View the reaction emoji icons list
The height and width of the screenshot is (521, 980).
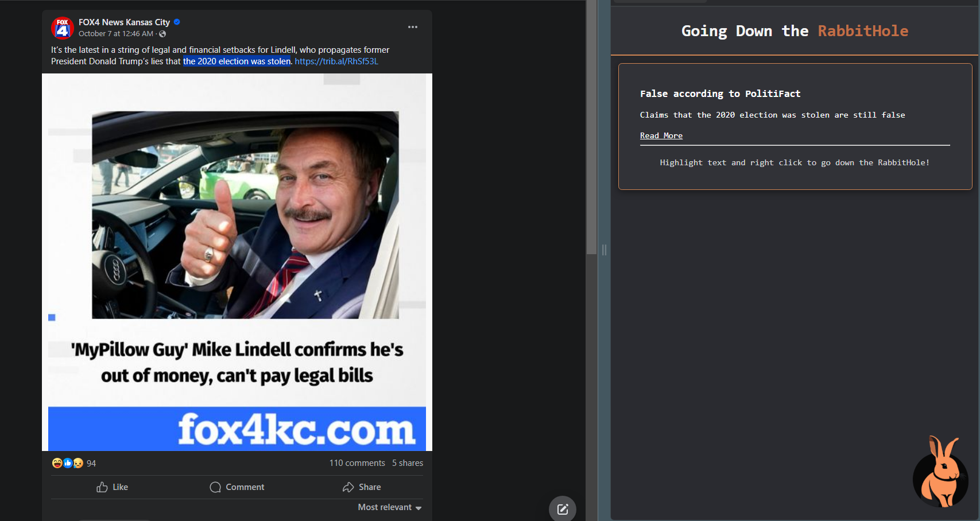[x=68, y=463]
